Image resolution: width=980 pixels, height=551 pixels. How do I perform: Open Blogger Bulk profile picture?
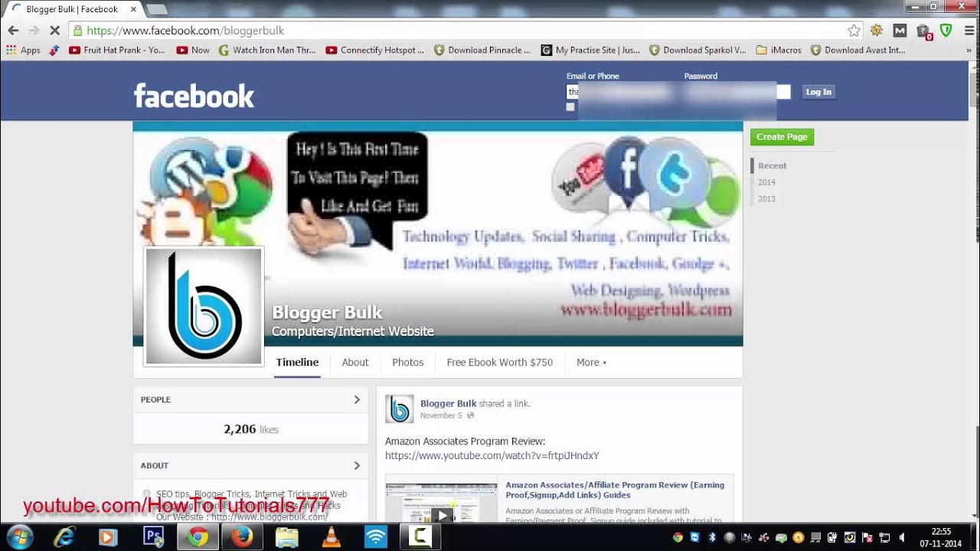click(x=204, y=306)
